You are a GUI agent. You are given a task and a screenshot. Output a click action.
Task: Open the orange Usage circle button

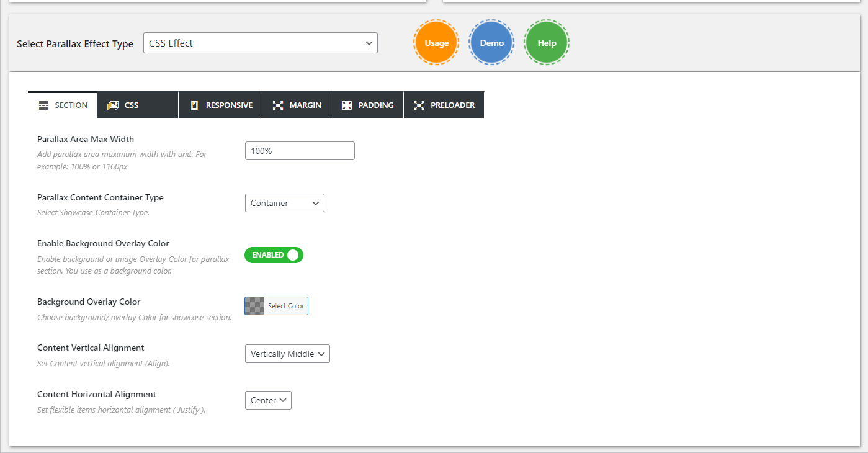coord(437,43)
